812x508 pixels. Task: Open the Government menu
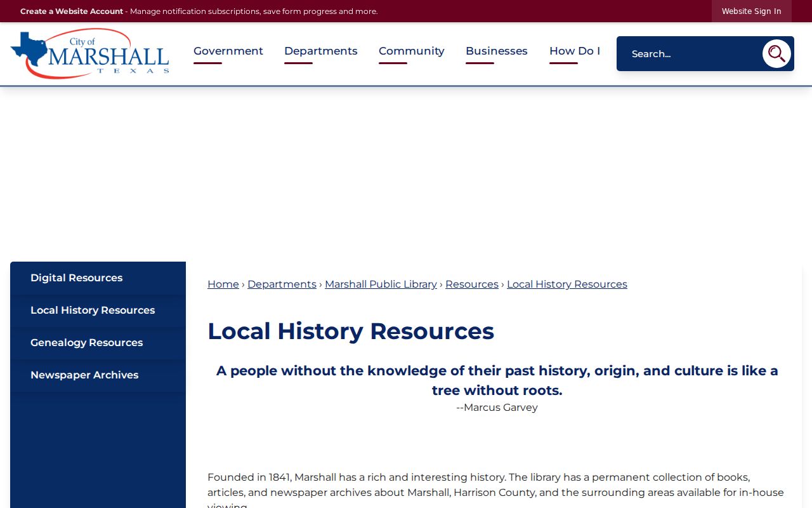tap(228, 51)
